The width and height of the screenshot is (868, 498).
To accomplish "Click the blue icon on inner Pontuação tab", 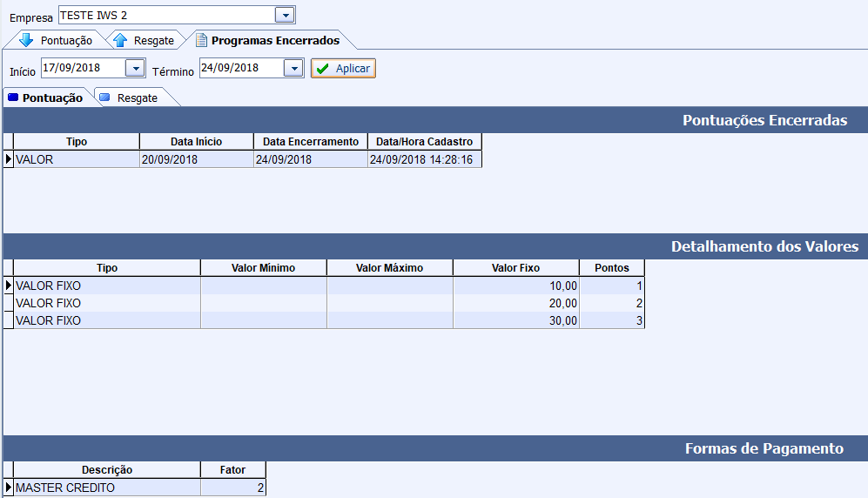I will click(12, 98).
